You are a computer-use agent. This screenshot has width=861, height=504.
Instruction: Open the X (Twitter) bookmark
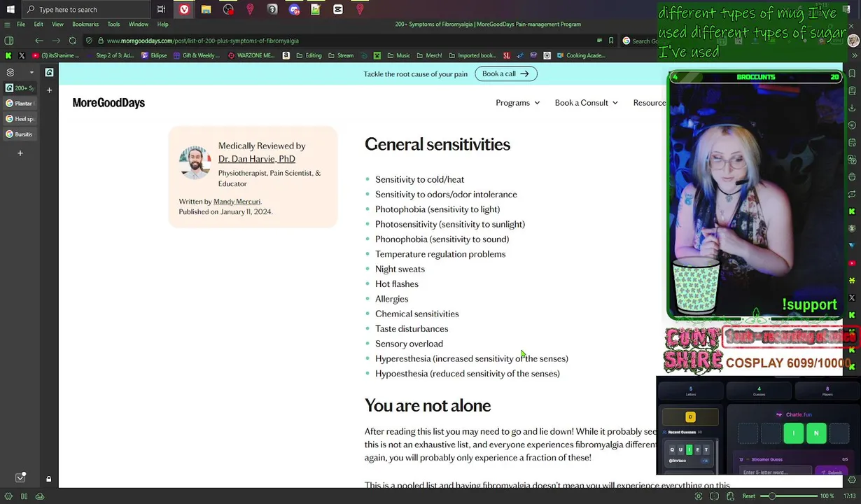(22, 55)
